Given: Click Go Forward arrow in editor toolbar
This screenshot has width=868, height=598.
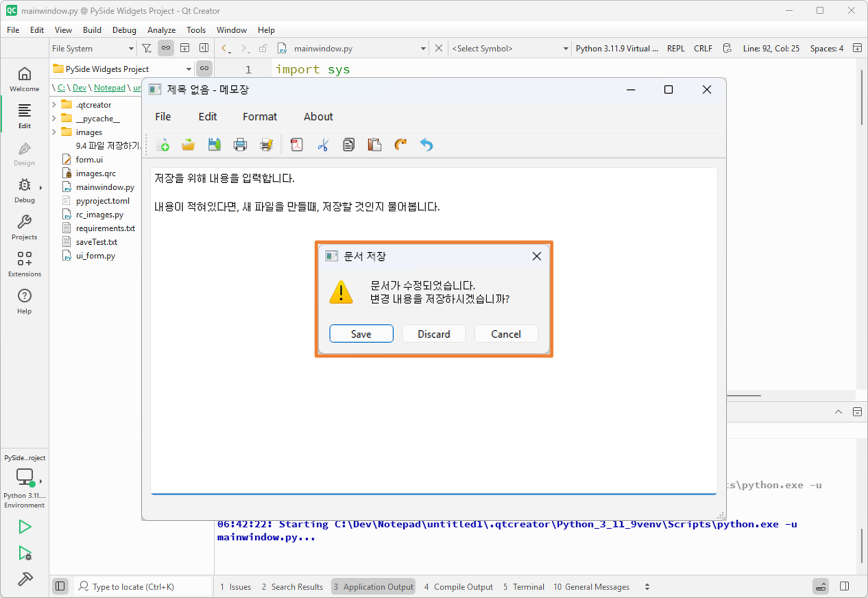Looking at the screenshot, I should point(244,49).
